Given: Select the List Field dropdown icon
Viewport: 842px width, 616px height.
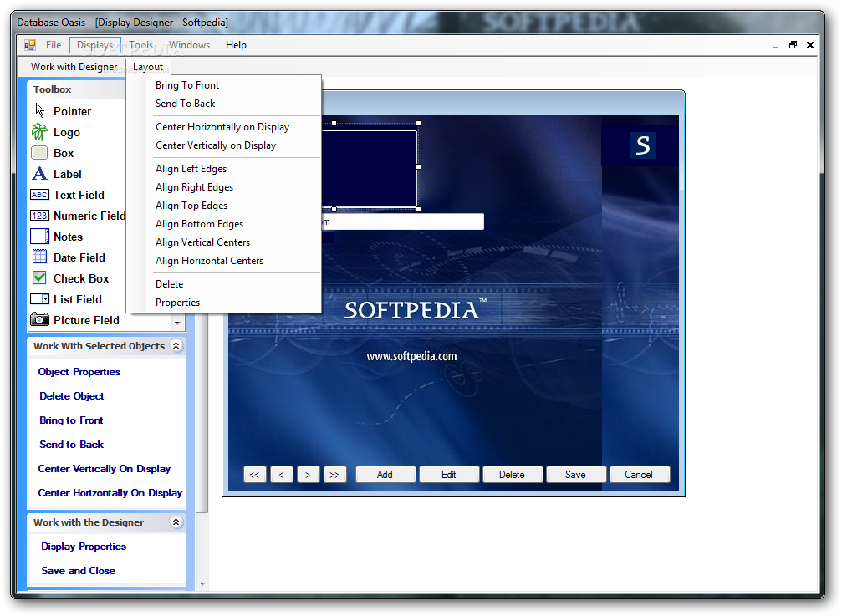Looking at the screenshot, I should 40,299.
